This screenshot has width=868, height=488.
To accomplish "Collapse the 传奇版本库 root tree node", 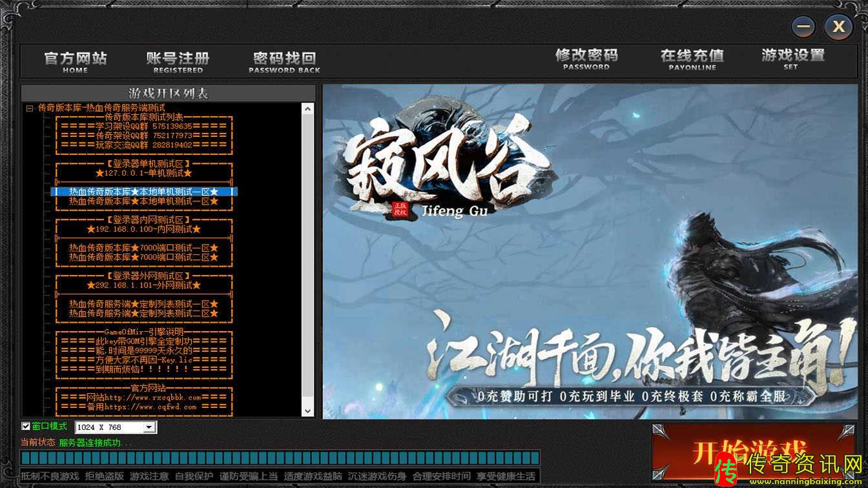I will pos(30,108).
